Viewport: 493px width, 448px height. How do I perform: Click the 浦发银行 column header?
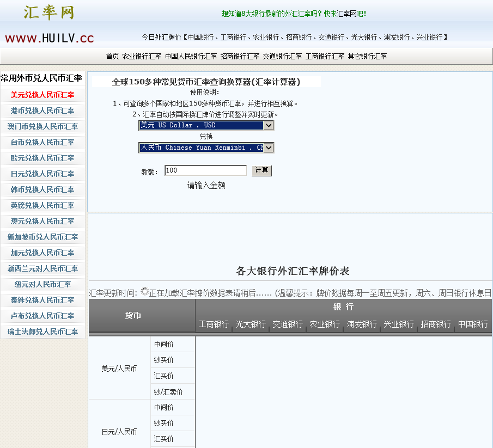362,324
